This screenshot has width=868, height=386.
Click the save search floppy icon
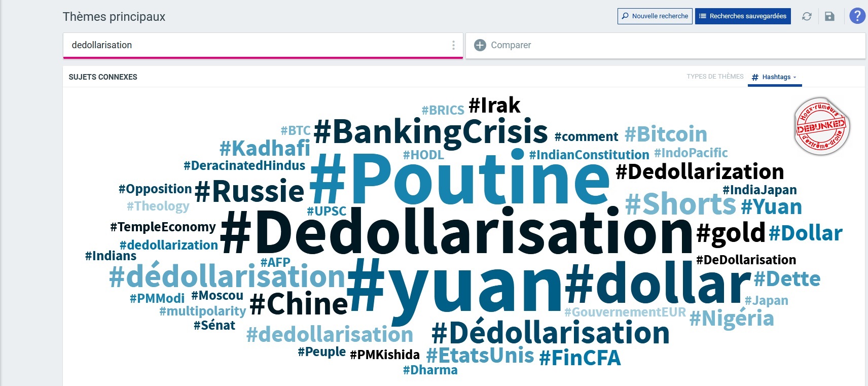click(x=829, y=16)
